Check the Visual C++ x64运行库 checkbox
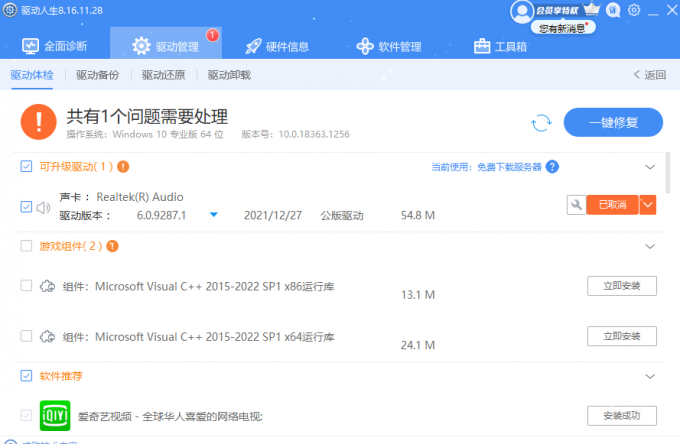Image resolution: width=680 pixels, height=444 pixels. 26,336
